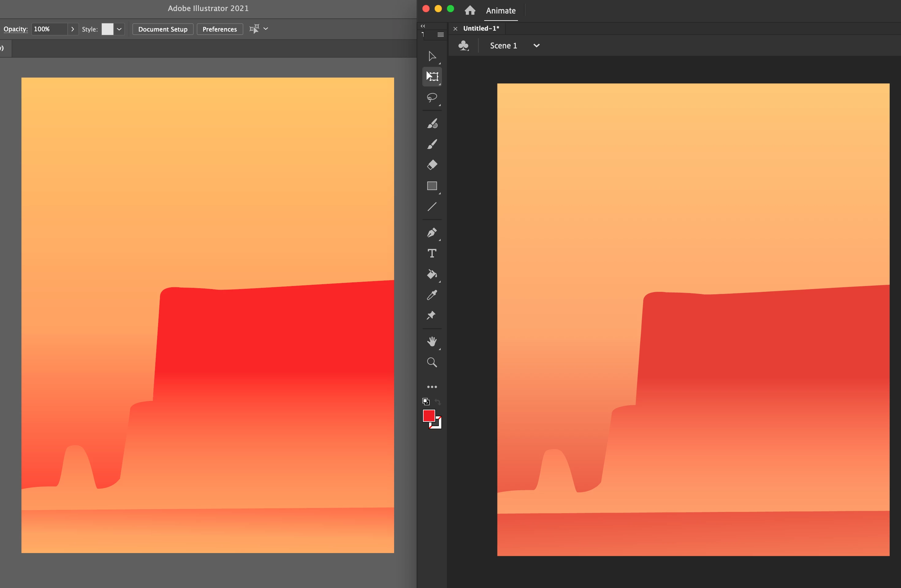Pick the Paint Bucket tool
This screenshot has height=588, width=901.
[x=431, y=274]
